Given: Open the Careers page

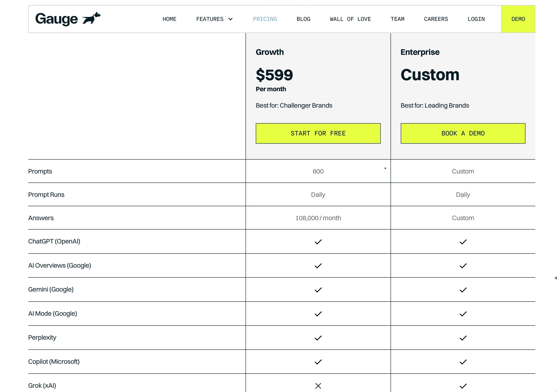Looking at the screenshot, I should point(436,19).
